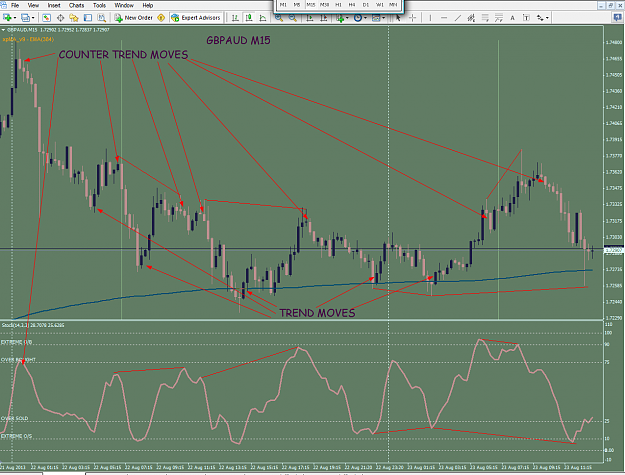Click the OVER SOLD level label in Stoch window
The width and height of the screenshot is (625, 475).
tap(15, 418)
